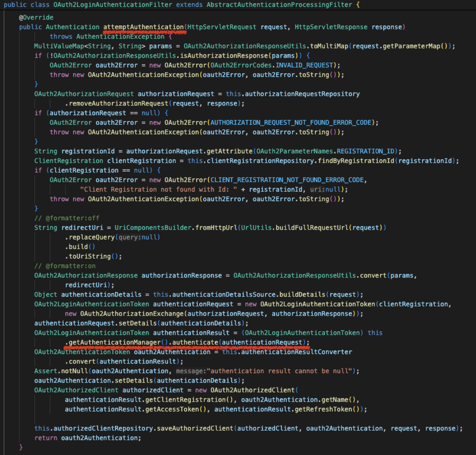Click the String registrationId declaration
This screenshot has height=455, width=476.
click(74, 151)
